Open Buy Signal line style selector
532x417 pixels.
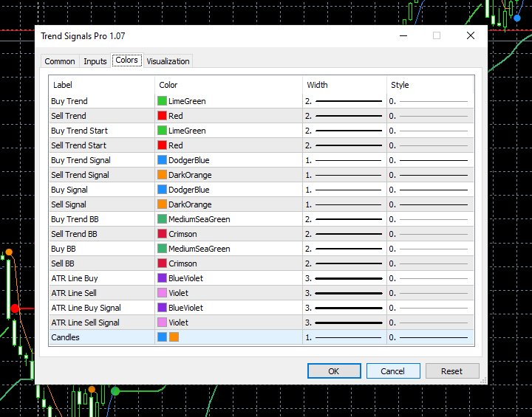[x=430, y=190]
